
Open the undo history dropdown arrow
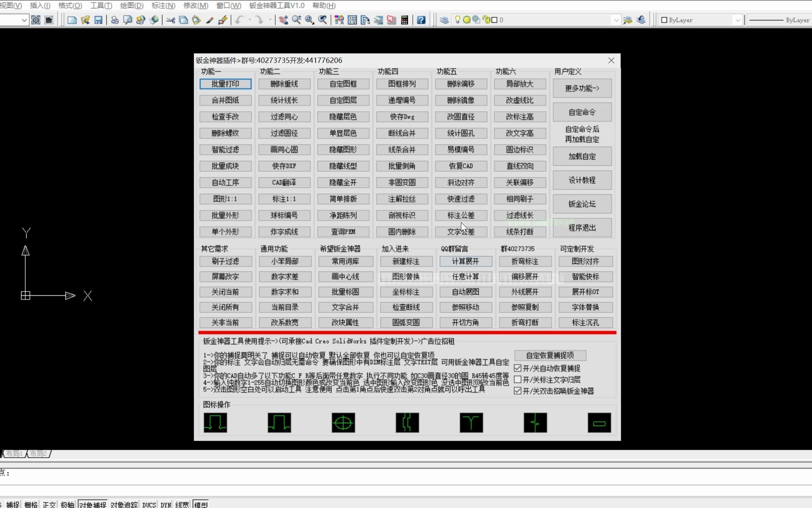click(x=250, y=20)
